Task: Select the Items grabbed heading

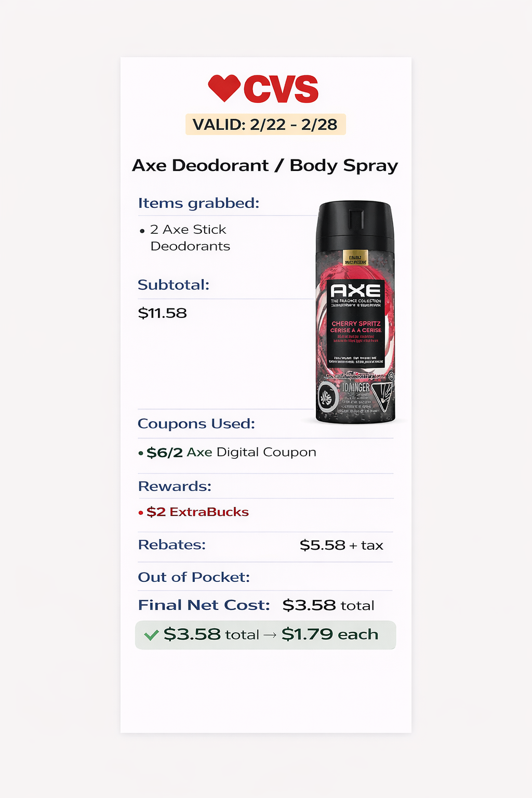Action: pos(198,203)
